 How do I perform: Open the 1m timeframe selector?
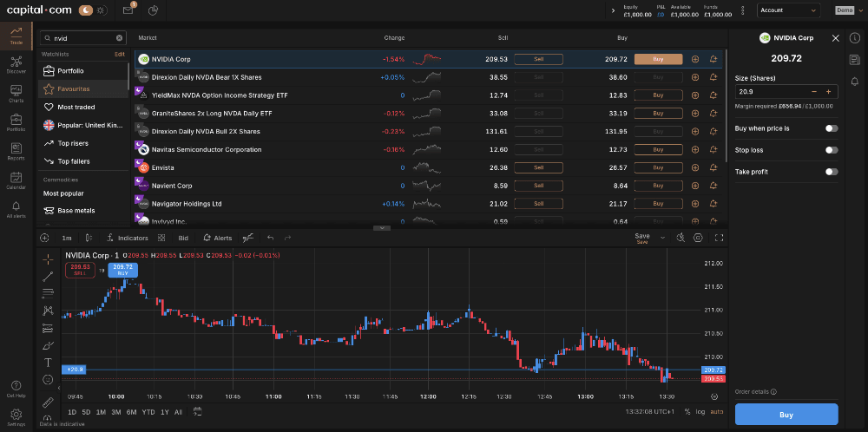pyautogui.click(x=67, y=238)
